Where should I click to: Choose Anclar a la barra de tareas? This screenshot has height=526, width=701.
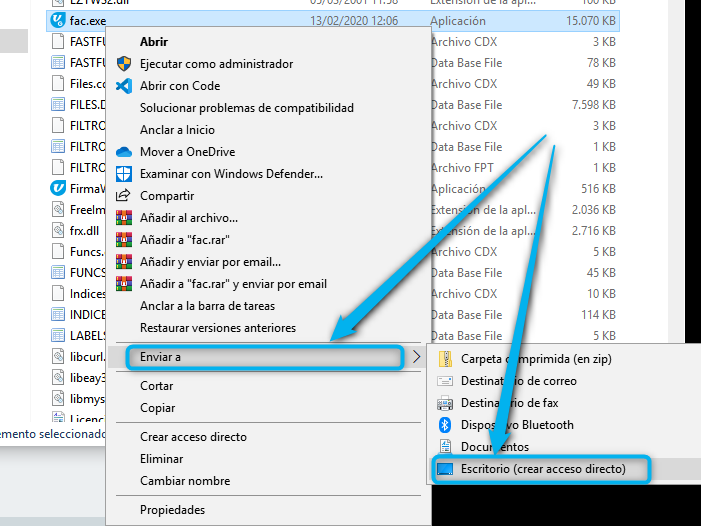tap(207, 306)
